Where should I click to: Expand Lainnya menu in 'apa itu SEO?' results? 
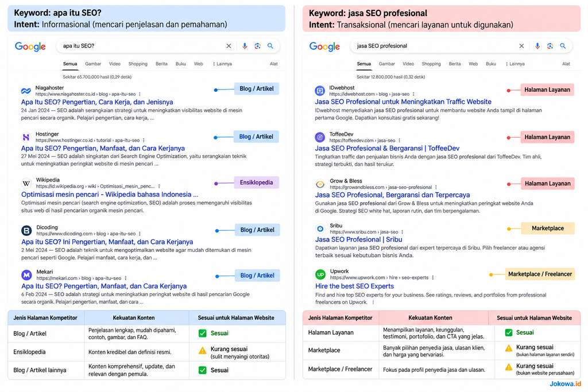click(222, 64)
